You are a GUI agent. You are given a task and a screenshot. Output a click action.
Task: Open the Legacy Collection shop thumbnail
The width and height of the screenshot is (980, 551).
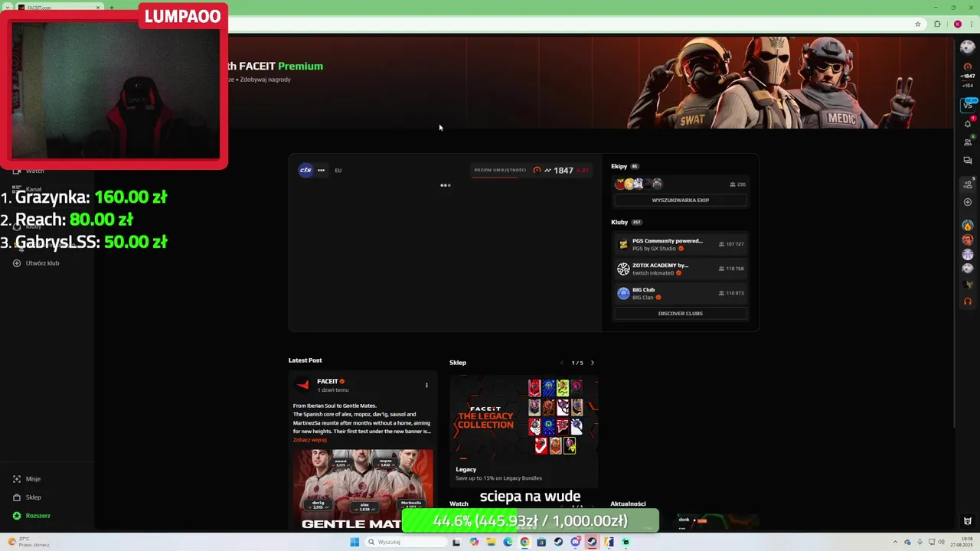pyautogui.click(x=524, y=419)
